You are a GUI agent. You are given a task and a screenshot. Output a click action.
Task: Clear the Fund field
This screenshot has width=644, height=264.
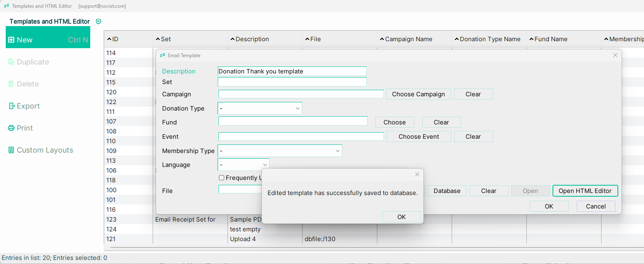[441, 122]
